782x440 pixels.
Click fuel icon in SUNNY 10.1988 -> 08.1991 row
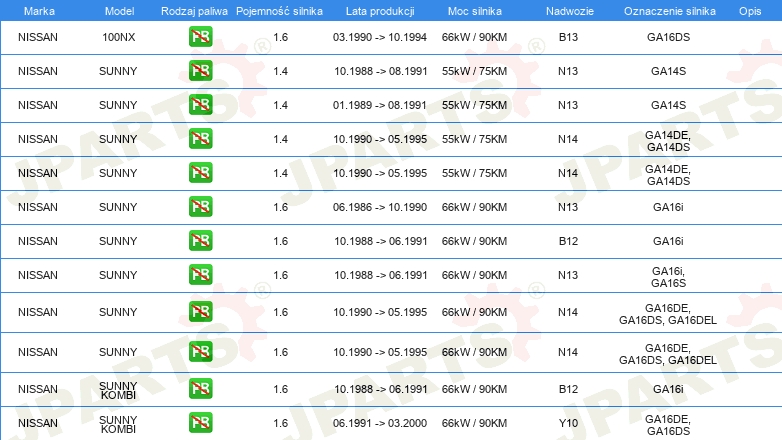(200, 71)
